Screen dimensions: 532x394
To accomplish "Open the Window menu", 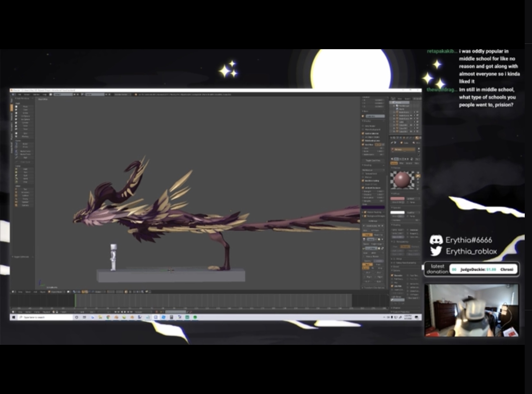I will click(36, 94).
